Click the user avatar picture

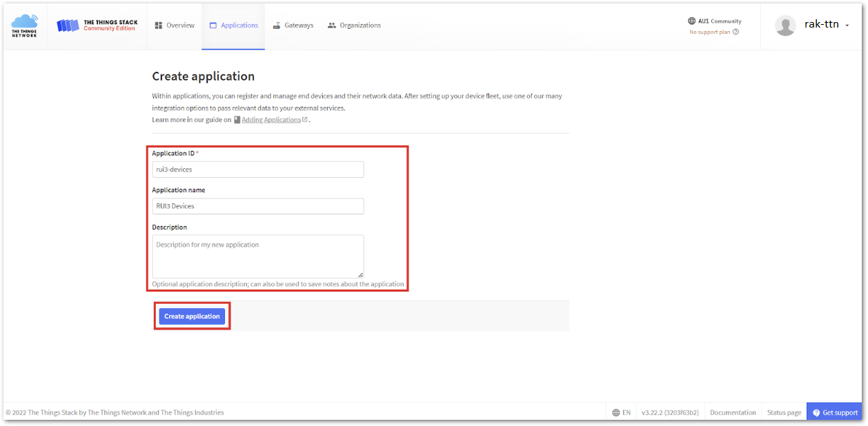(785, 26)
